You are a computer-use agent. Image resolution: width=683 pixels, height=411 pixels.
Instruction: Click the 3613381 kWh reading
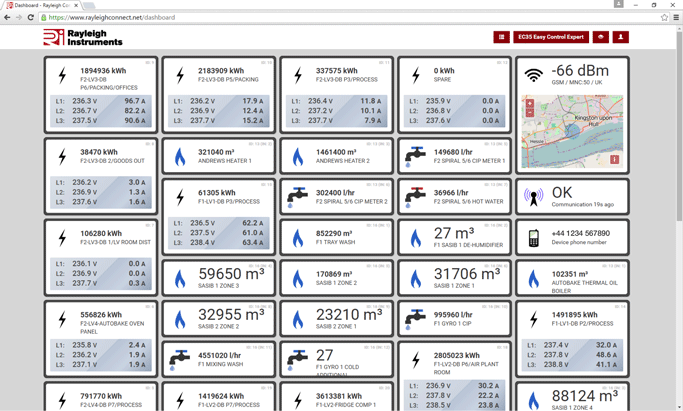(x=339, y=396)
